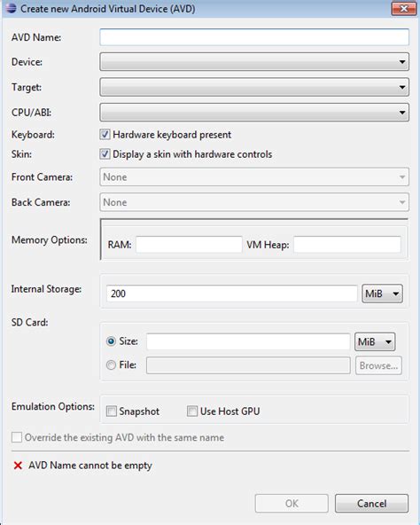Click the 'Emulation Options:' label
The image size is (420, 525).
click(x=53, y=406)
